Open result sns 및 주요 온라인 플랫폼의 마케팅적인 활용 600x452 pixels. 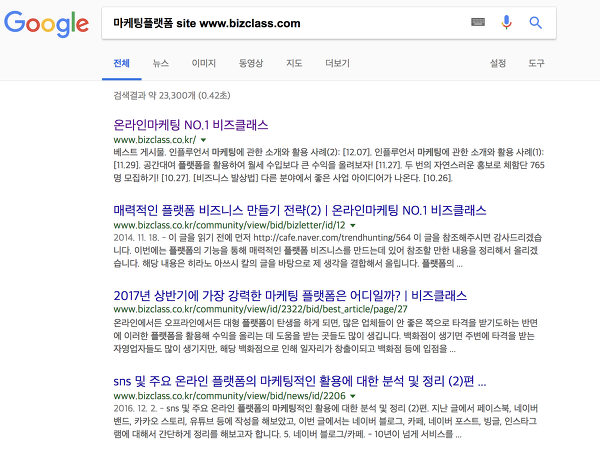tap(300, 381)
